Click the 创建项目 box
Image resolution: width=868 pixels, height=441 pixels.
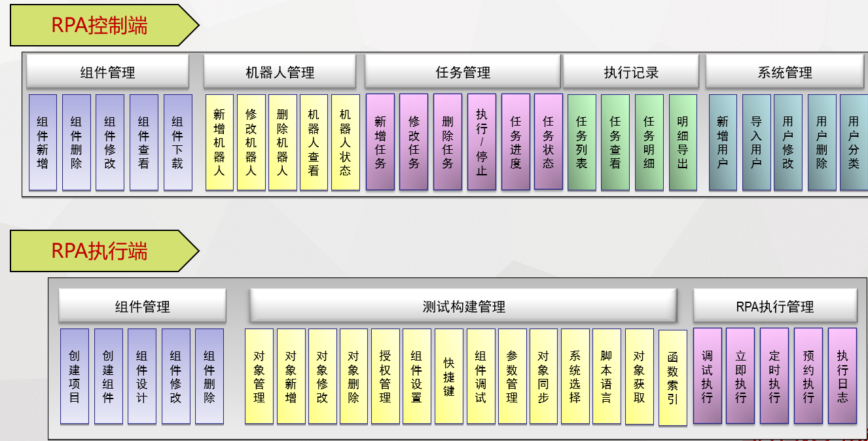75,376
